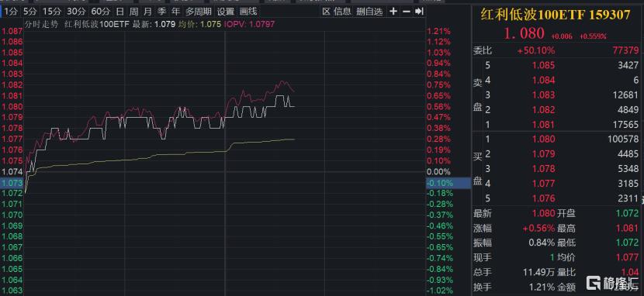Open the 多周期 multi-period view
Image resolution: width=644 pixels, height=296 pixels.
click(x=199, y=12)
